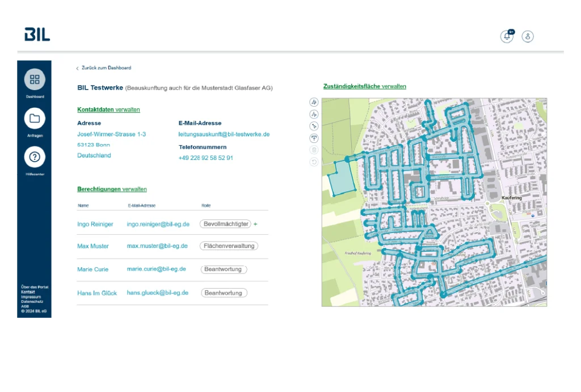This screenshot has width=581, height=392.
Task: Go to Dashboard in the sidebar
Action: [35, 80]
